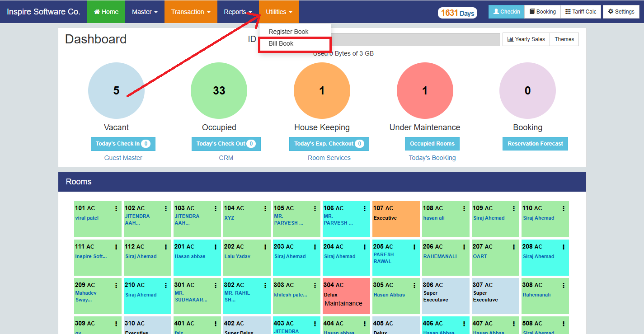644x334 pixels.
Task: Click the Reservation Forecast button
Action: [535, 144]
